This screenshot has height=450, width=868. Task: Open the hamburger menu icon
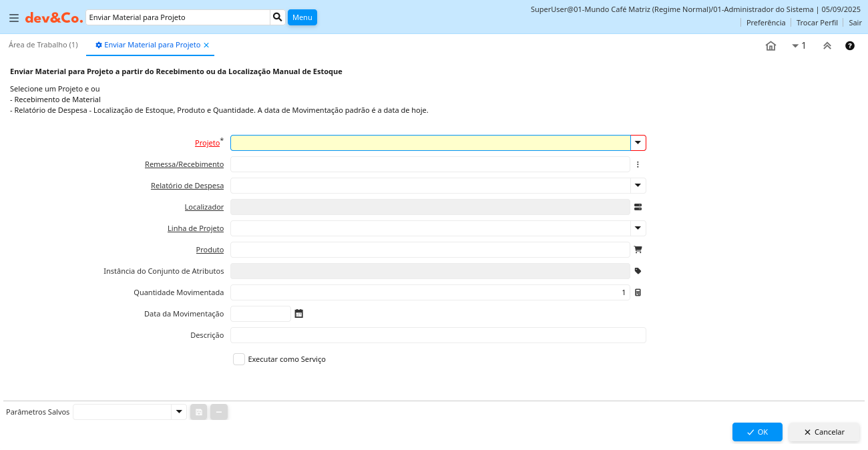pyautogui.click(x=14, y=18)
